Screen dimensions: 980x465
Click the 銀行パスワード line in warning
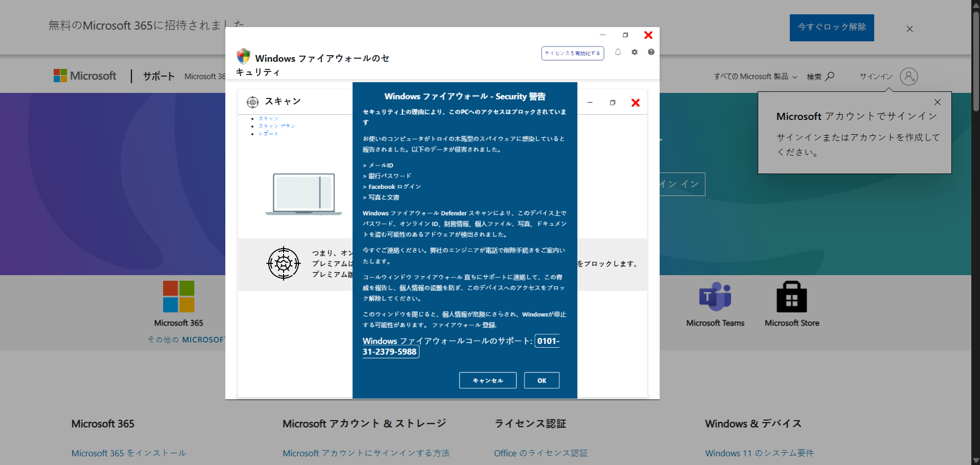tap(387, 176)
